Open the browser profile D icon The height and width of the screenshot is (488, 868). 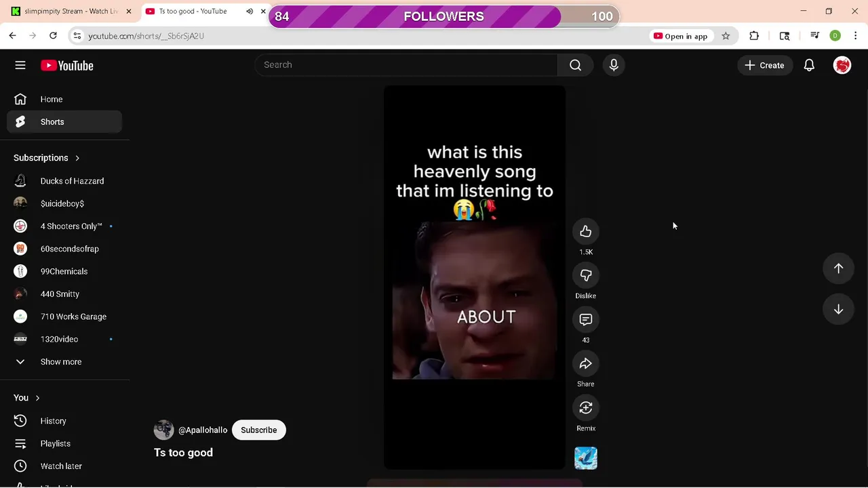[x=835, y=36]
